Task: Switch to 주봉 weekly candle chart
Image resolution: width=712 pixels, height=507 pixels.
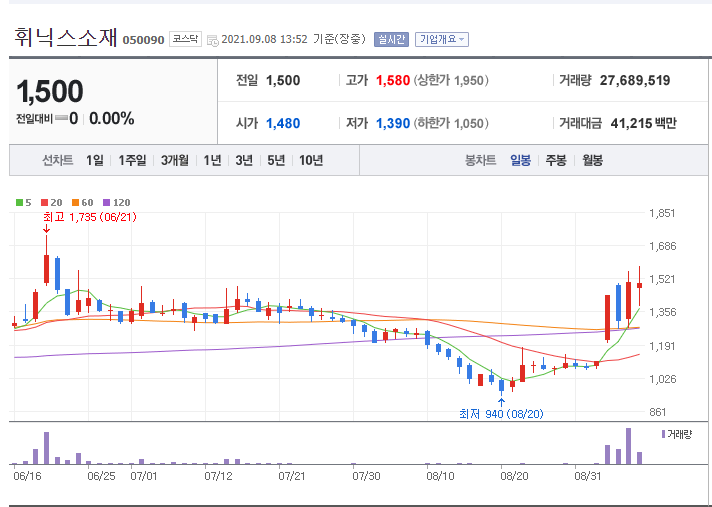Action: coord(556,160)
